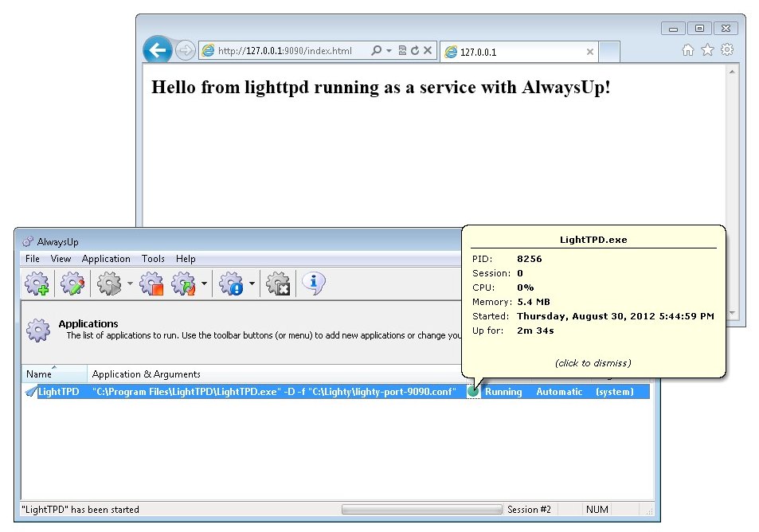Viewport: 759px width, 532px height.
Task: Open the Tools menu in AlwaysUp
Action: [153, 259]
